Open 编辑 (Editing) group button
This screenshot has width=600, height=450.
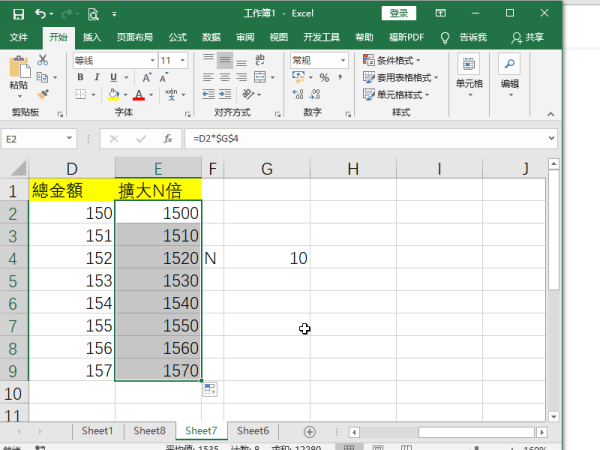(x=510, y=76)
